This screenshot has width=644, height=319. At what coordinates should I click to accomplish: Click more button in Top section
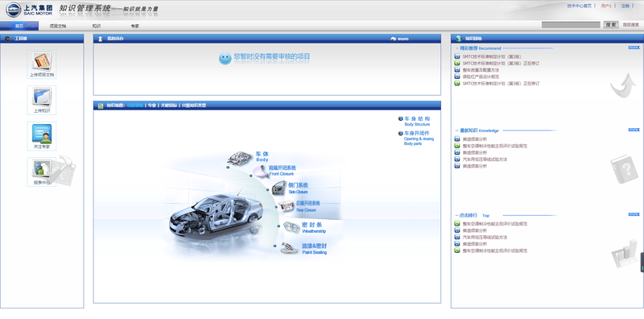(x=634, y=214)
